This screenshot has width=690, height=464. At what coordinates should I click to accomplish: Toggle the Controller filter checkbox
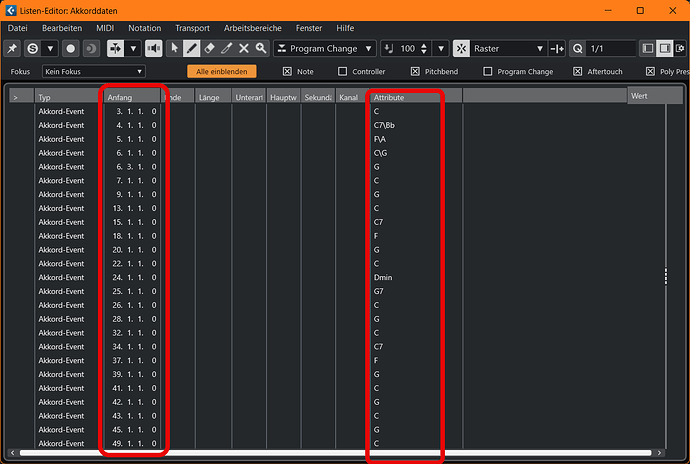pos(342,71)
